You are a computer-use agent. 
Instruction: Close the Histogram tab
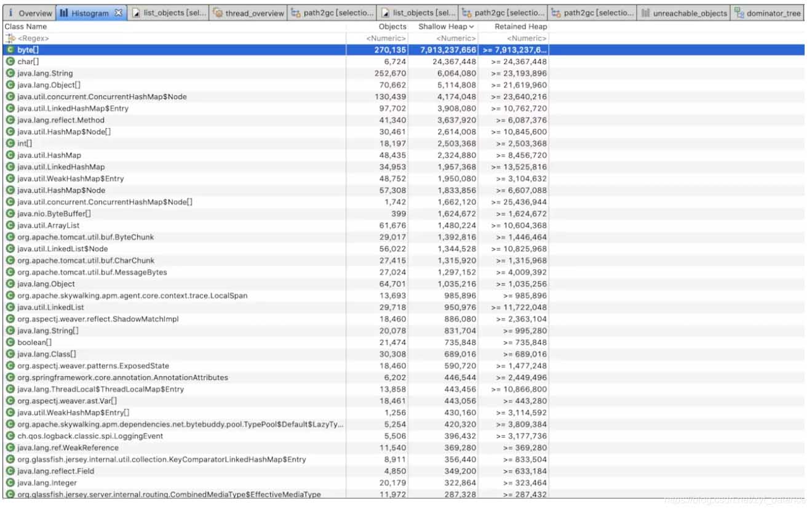(119, 13)
